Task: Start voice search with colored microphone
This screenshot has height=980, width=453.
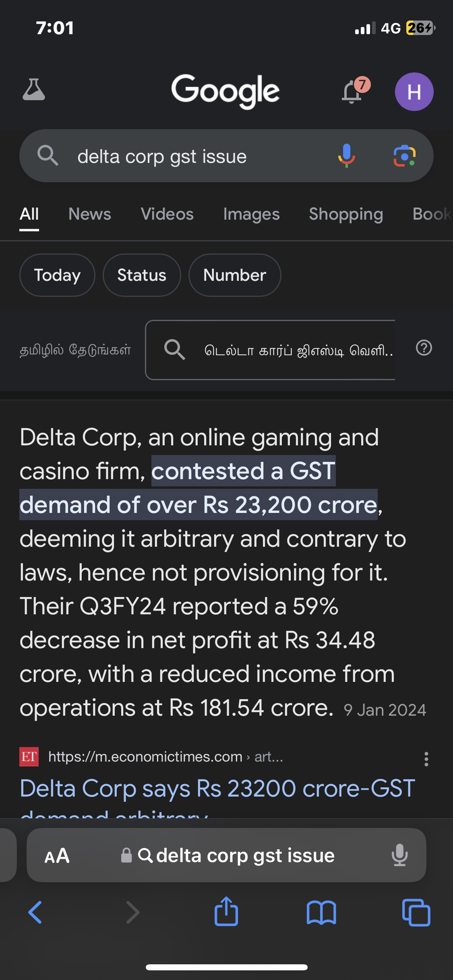Action: coord(346,156)
